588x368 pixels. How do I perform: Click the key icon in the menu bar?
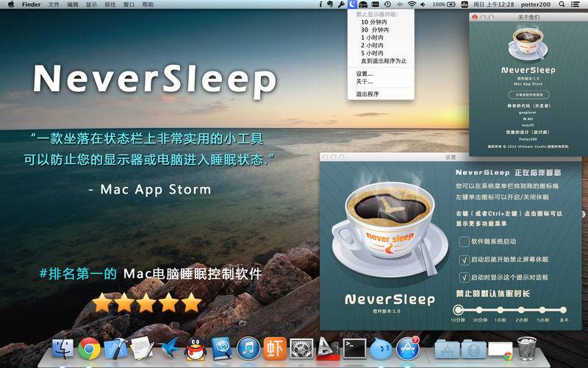[x=341, y=4]
